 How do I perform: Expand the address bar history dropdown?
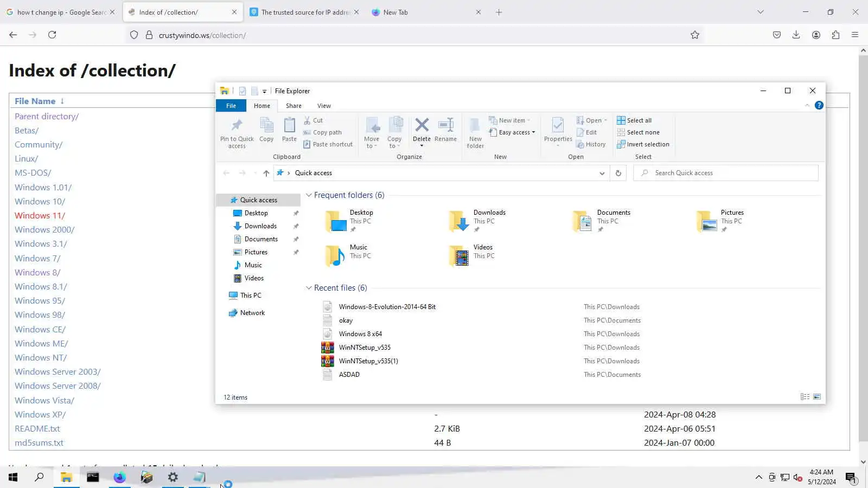click(x=602, y=173)
